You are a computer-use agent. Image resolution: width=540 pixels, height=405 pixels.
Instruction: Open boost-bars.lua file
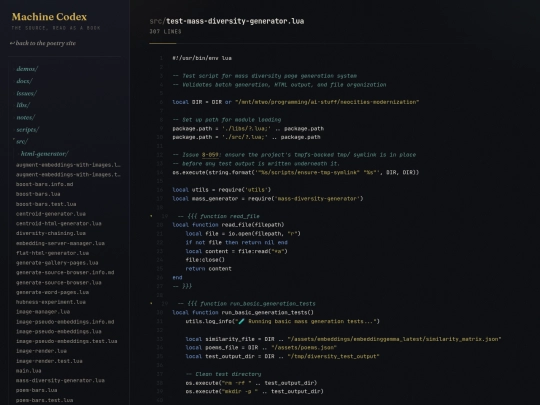[38, 194]
